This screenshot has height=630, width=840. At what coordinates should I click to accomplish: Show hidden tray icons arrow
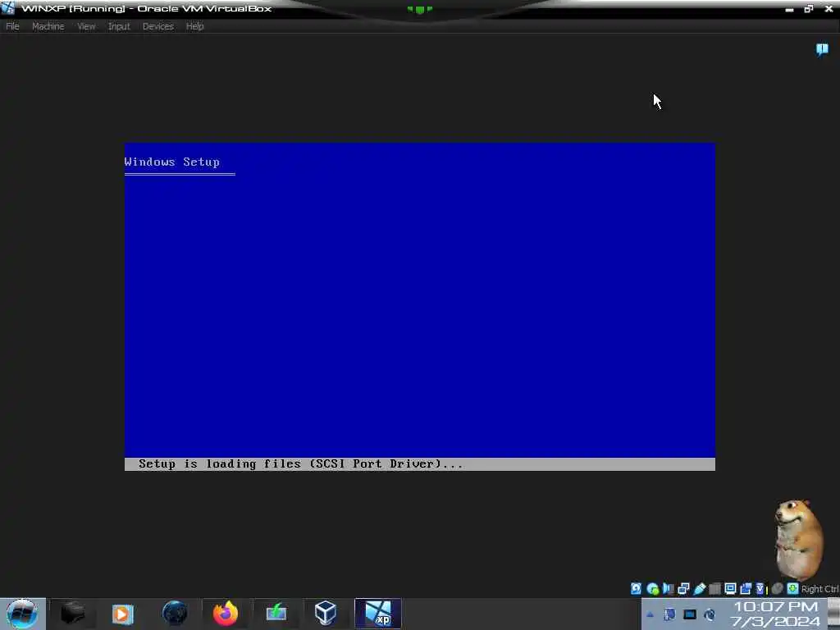[x=650, y=614]
